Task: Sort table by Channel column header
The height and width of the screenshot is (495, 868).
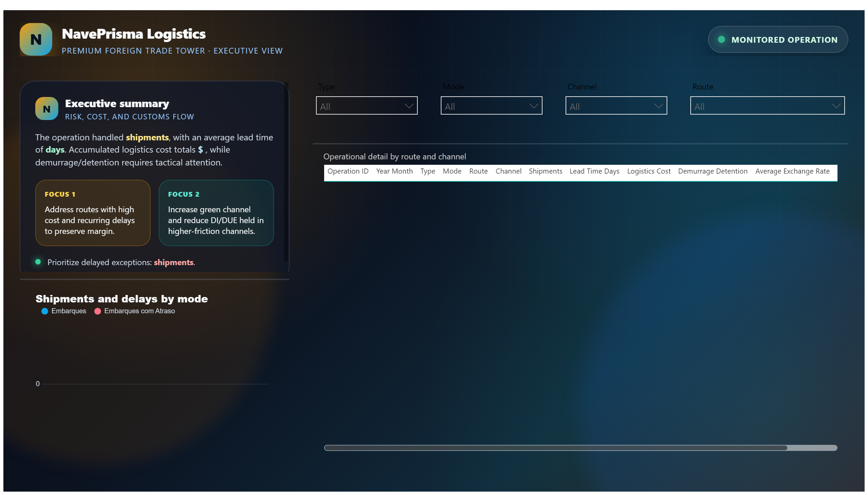Action: [x=508, y=171]
